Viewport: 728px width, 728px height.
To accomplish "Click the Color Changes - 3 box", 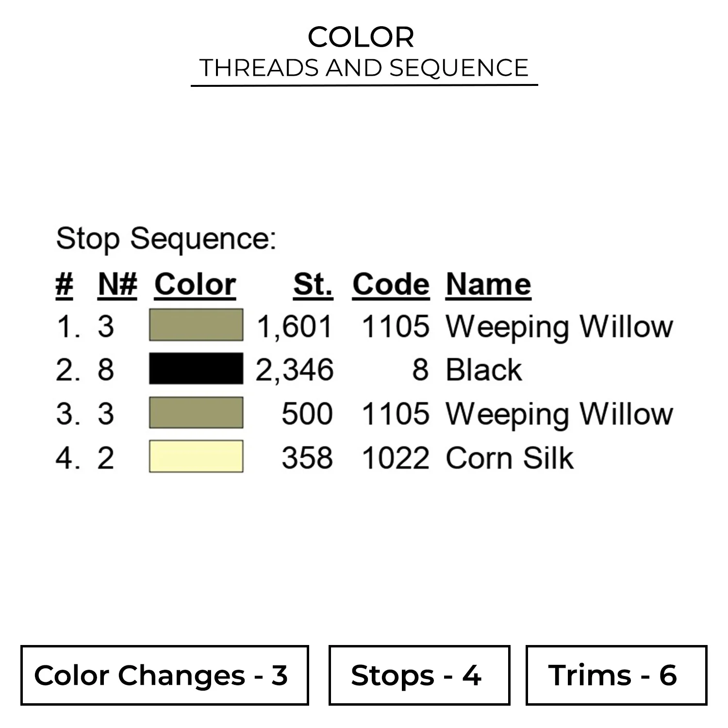I will coord(165,675).
